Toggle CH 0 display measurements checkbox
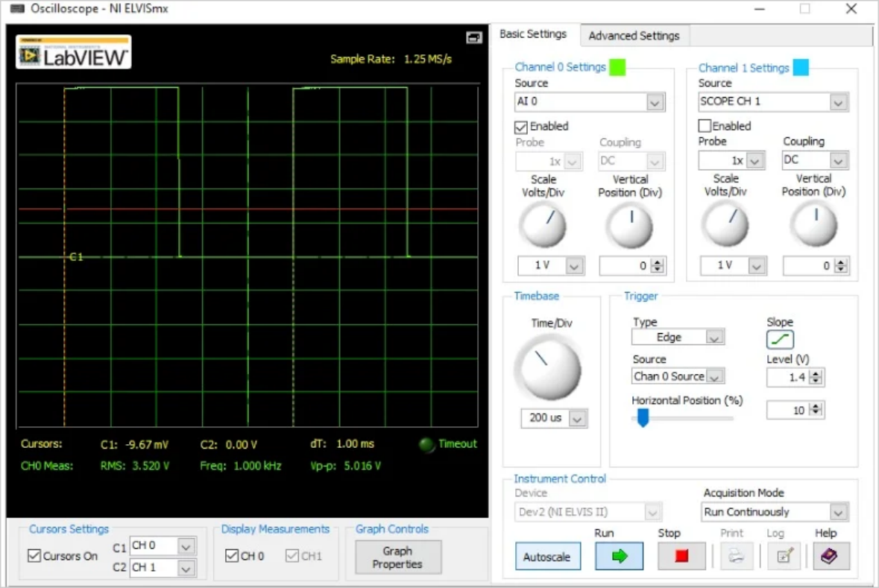The height and width of the screenshot is (588, 879). (232, 555)
